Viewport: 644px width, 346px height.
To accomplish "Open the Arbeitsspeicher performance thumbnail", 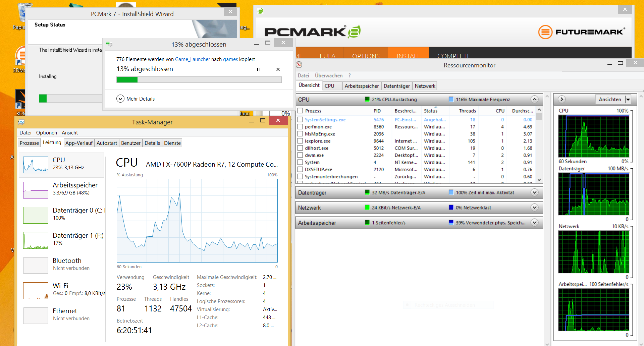I will (36, 190).
